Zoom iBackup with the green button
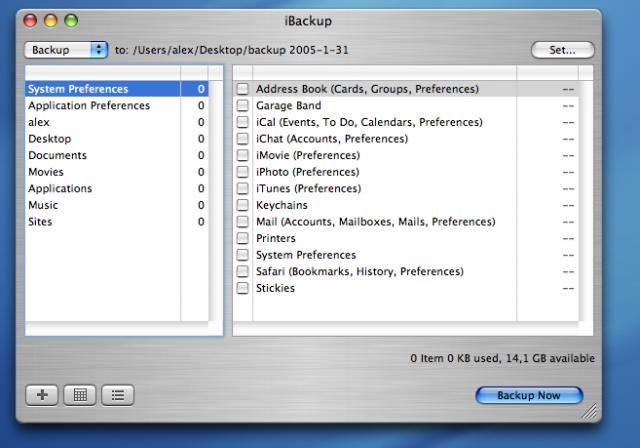 tap(71, 20)
